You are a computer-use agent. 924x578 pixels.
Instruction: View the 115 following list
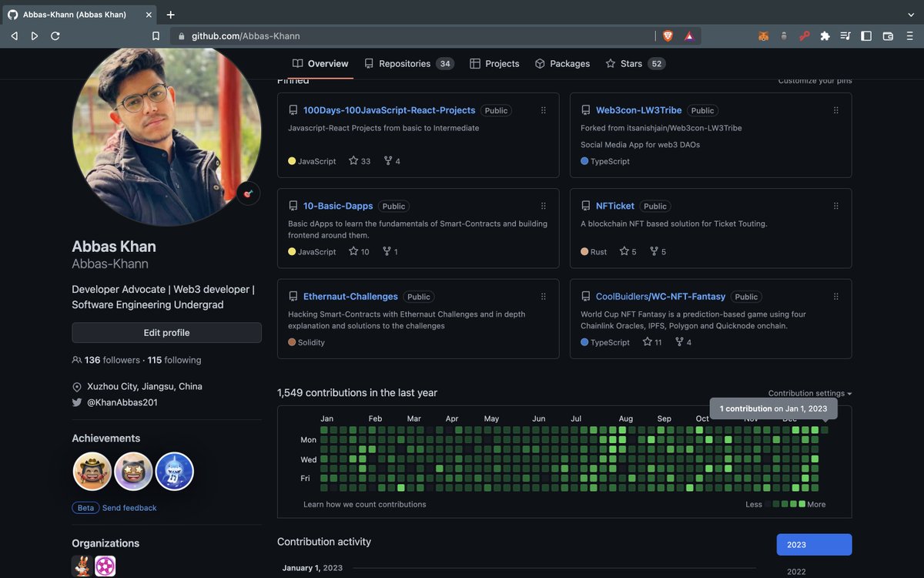click(x=174, y=360)
